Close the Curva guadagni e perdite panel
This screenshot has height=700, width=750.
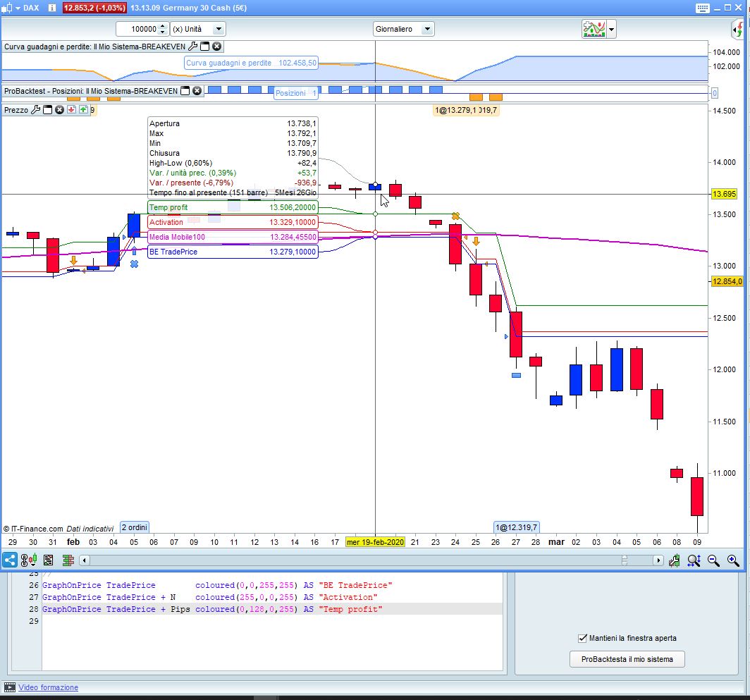tap(216, 47)
